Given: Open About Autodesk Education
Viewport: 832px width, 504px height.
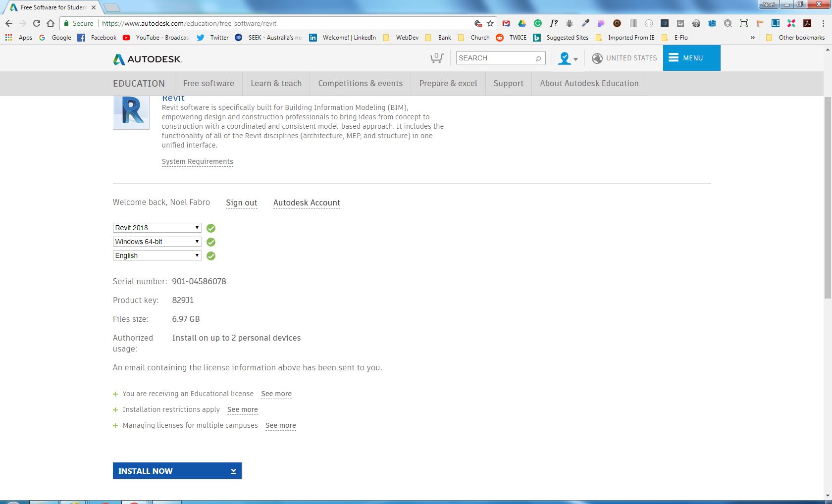Looking at the screenshot, I should pyautogui.click(x=589, y=83).
